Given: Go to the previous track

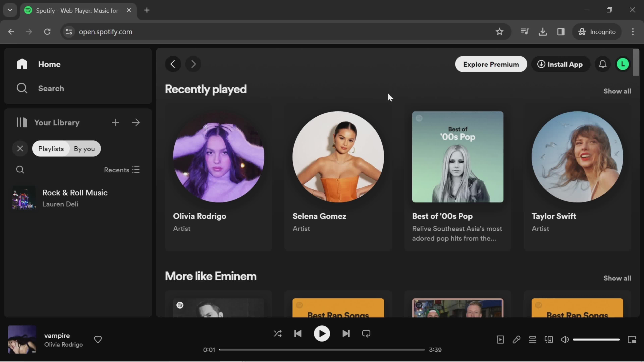Looking at the screenshot, I should 298,334.
